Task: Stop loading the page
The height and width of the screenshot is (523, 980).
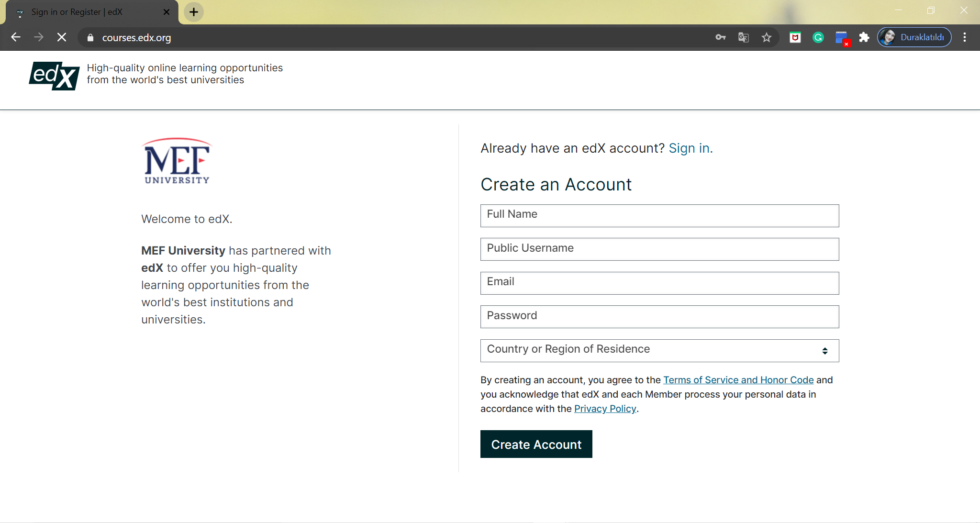Action: (x=62, y=37)
